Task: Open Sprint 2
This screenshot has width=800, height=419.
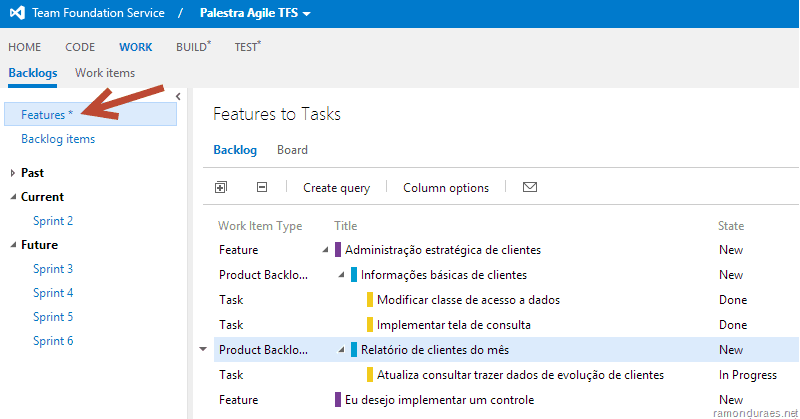Action: click(53, 221)
